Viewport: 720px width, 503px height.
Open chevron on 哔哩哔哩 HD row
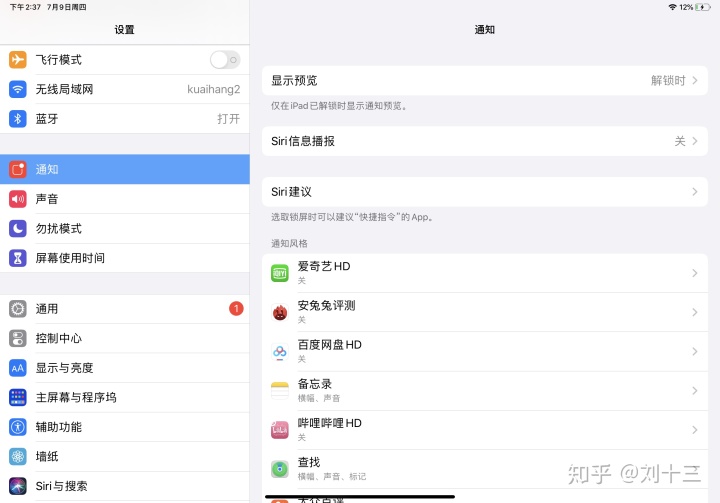coord(695,430)
